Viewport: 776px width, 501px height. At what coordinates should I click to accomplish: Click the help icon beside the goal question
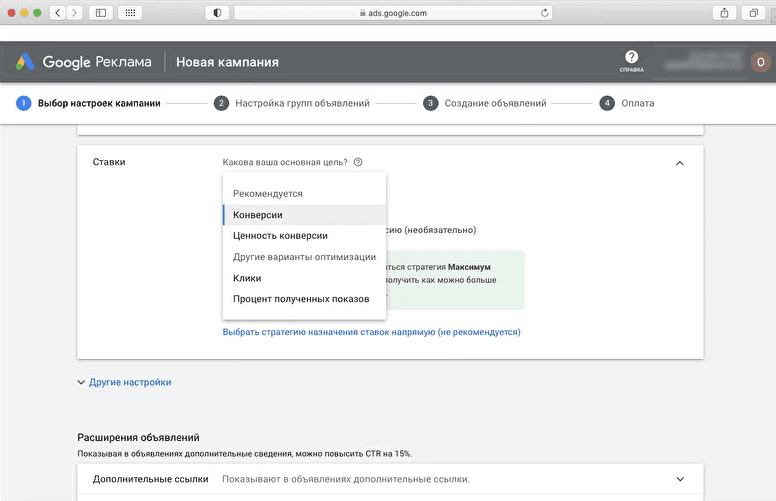(x=358, y=162)
